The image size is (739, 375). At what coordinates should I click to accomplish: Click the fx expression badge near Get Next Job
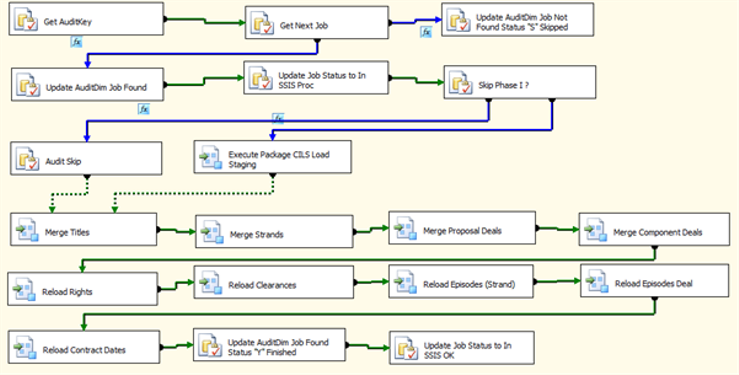[426, 32]
